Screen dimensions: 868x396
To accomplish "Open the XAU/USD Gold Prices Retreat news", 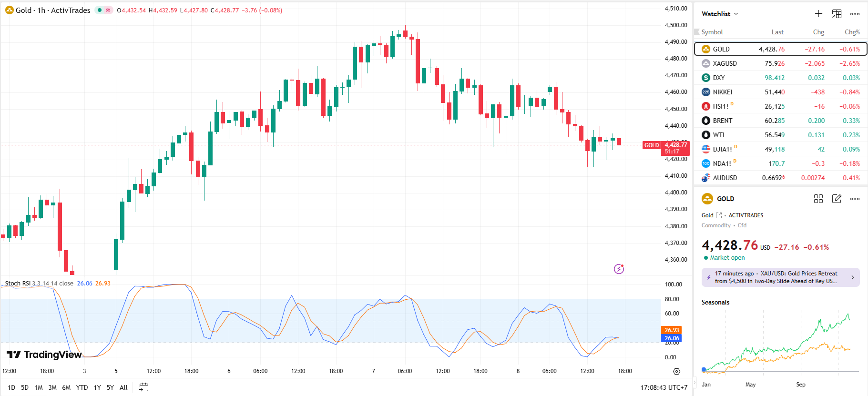I will (x=777, y=277).
